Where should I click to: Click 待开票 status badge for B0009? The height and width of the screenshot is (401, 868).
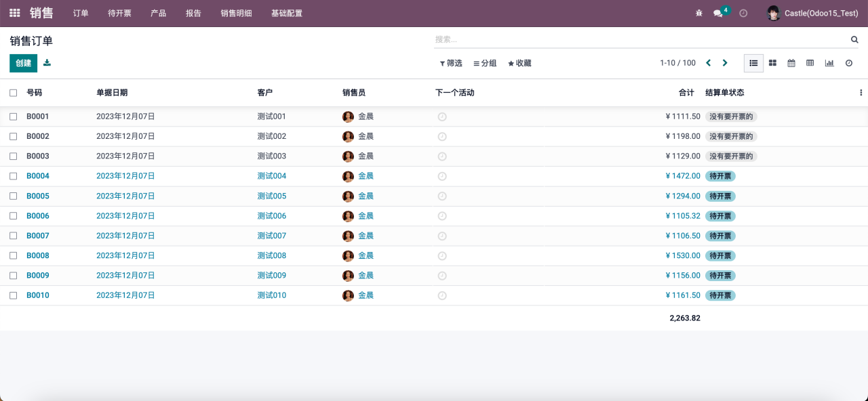point(720,276)
